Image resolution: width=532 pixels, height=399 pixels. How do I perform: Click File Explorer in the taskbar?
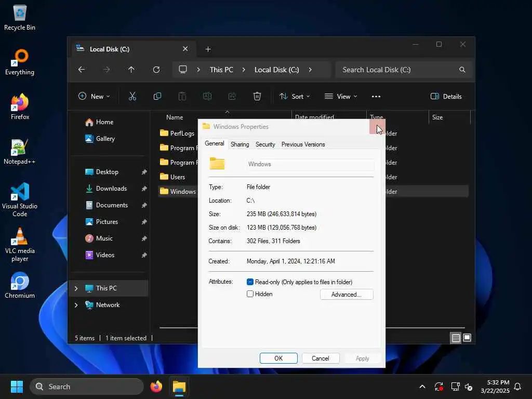coord(179,387)
